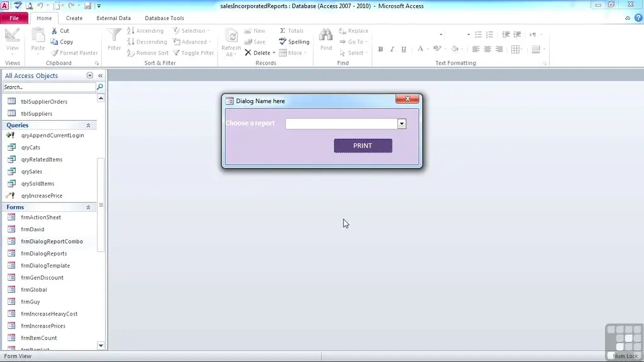
Task: Click the Access Help question mark icon
Action: coord(638,18)
